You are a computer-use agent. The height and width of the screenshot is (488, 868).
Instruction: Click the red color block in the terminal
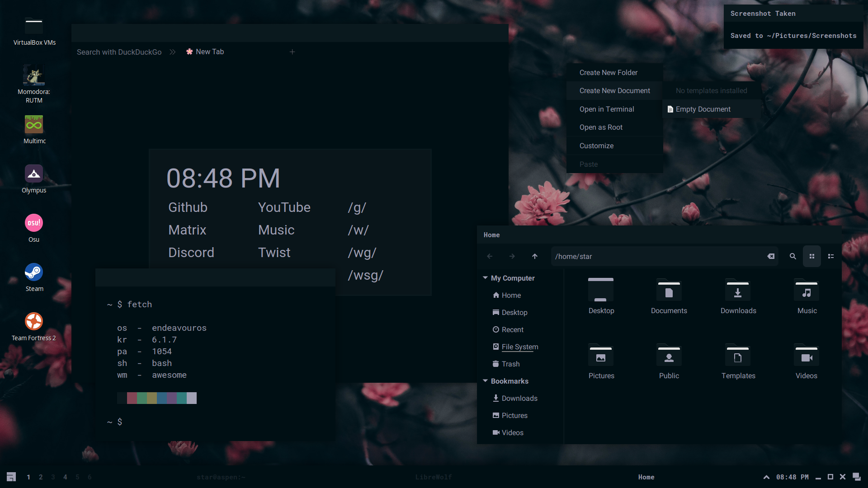(x=132, y=398)
